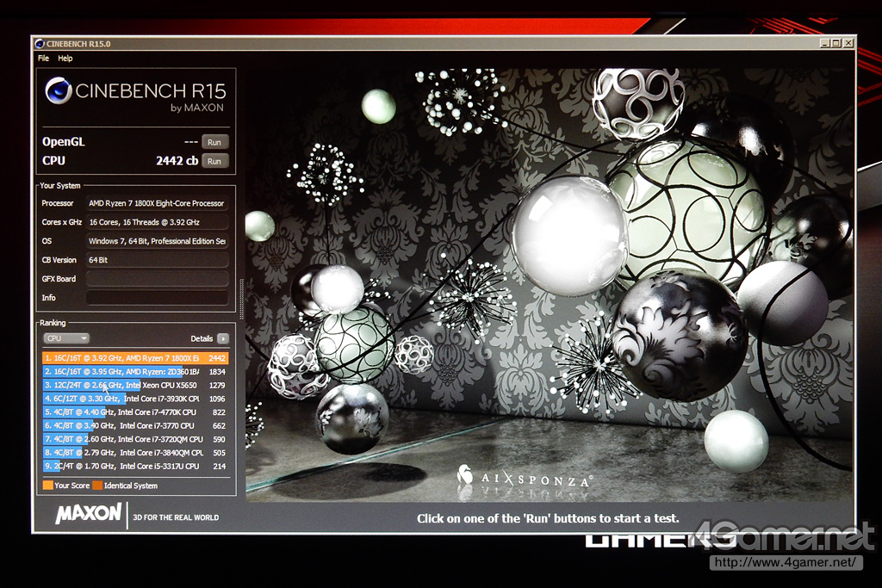The width and height of the screenshot is (882, 588).
Task: Select ranking entry Intel Core i7-3770
Action: pos(135,425)
